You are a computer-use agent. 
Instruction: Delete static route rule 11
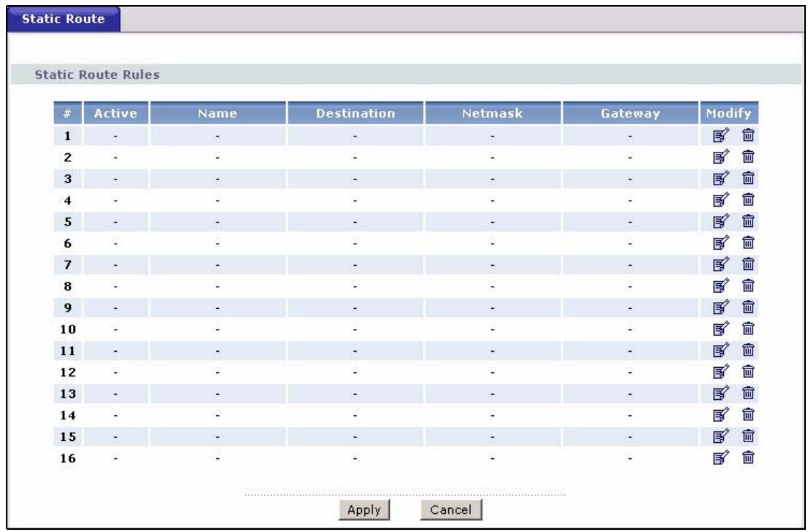tap(748, 350)
